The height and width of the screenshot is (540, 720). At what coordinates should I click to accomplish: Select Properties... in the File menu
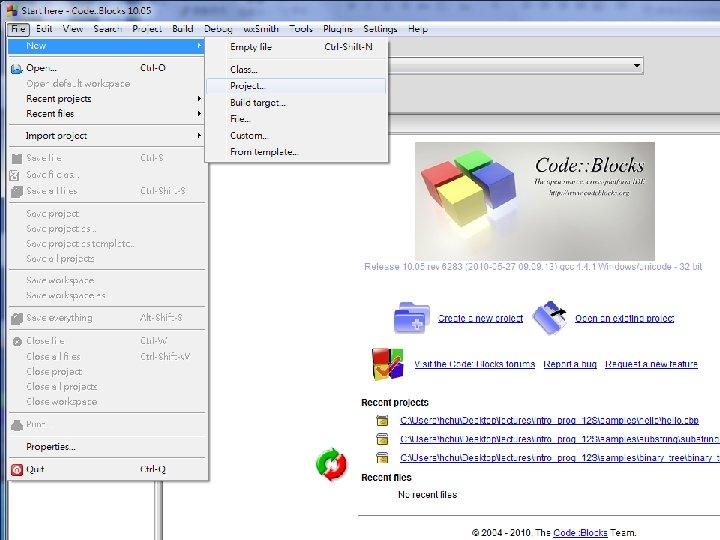(106, 447)
